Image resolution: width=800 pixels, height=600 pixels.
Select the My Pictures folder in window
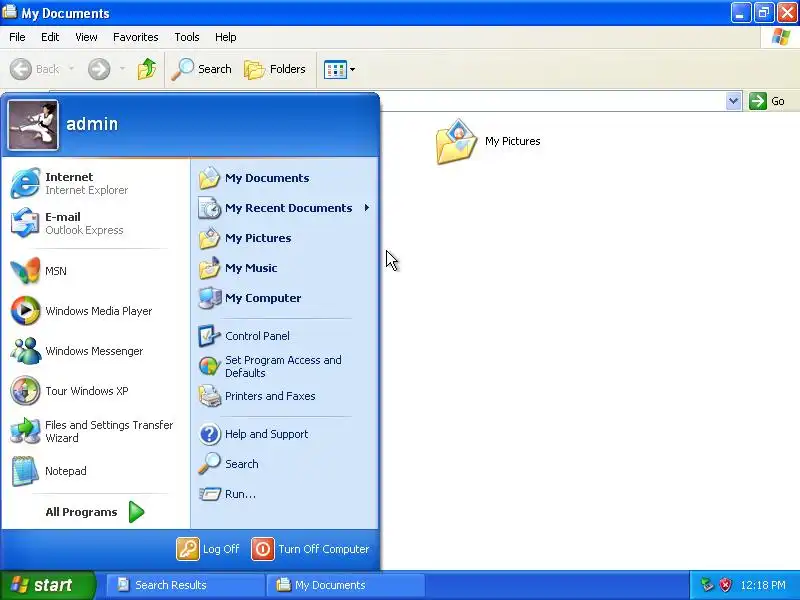[488, 141]
